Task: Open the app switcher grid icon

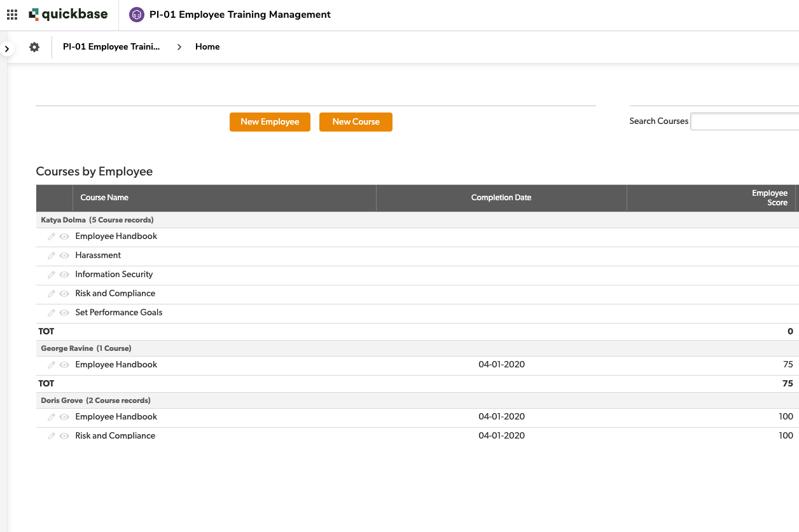Action: (x=11, y=14)
